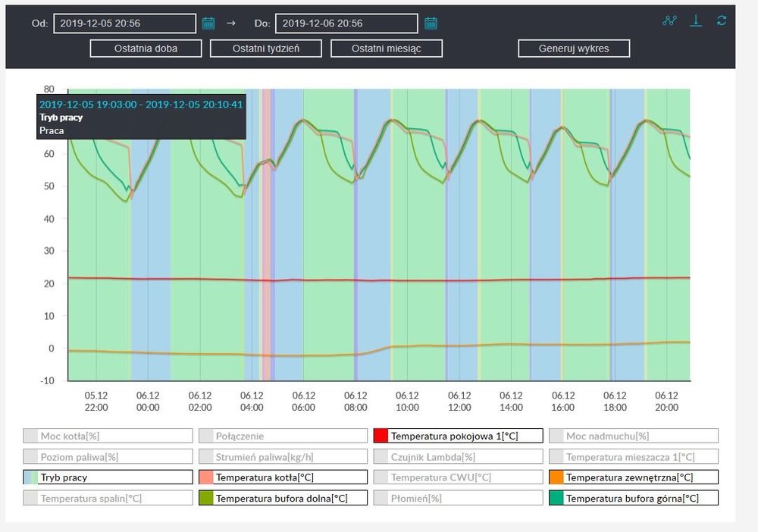Enable the Moc kotła series
The height and width of the screenshot is (532, 758).
108,436
